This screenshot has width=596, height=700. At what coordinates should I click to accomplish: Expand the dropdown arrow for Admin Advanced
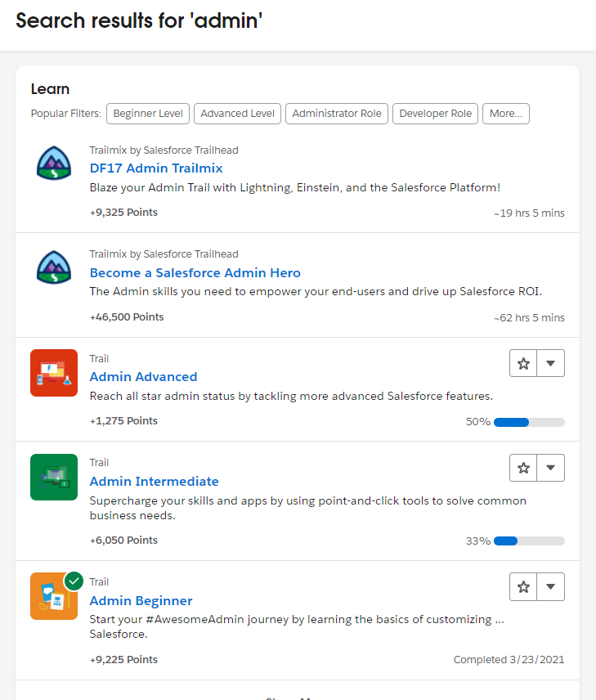tap(551, 363)
